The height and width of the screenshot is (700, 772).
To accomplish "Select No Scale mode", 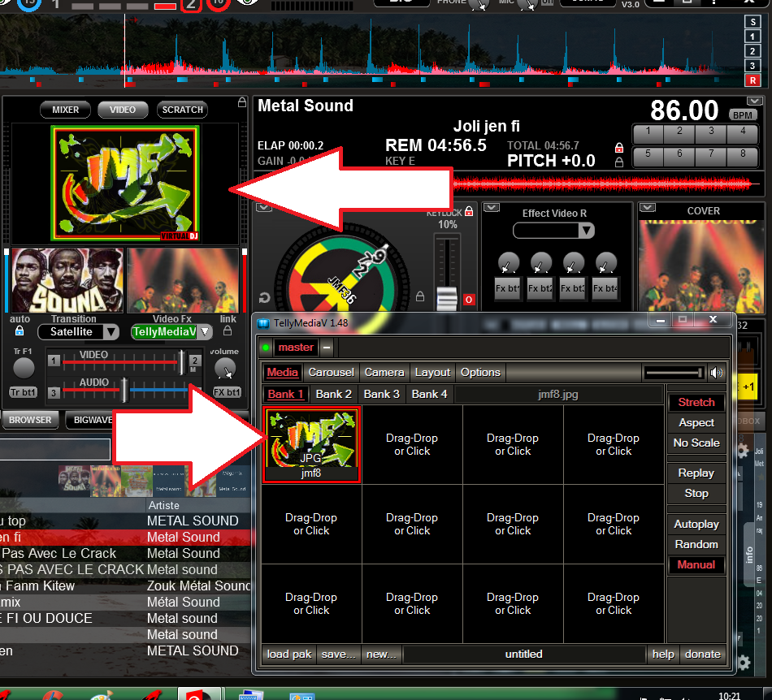I will [696, 443].
